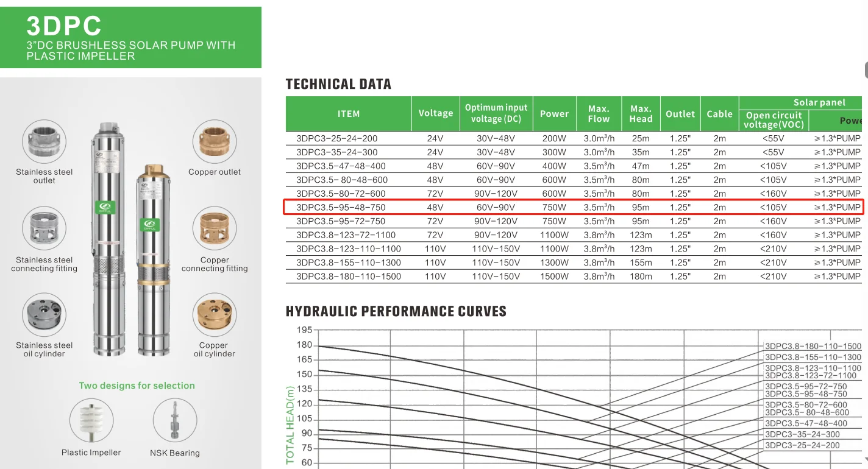Select the Stainless steel connecting fitting image
This screenshot has height=469, width=868.
pyautogui.click(x=44, y=229)
